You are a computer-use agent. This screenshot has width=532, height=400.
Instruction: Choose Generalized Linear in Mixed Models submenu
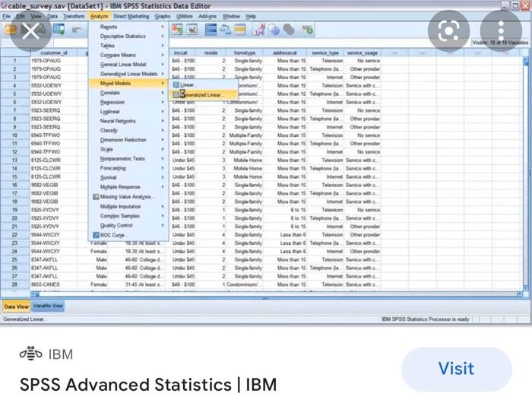tap(203, 95)
